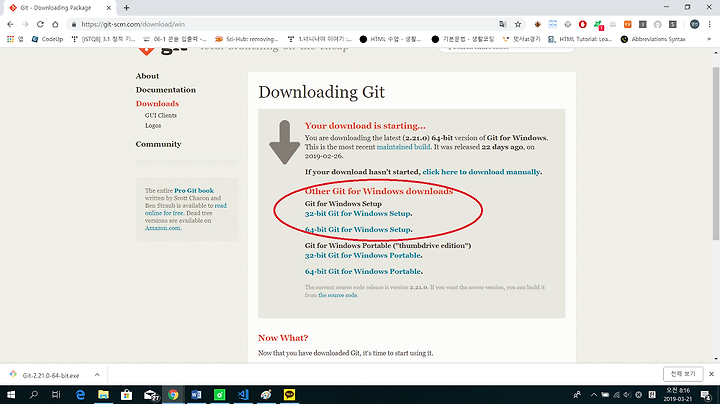
Task: Click the show-all downloads button
Action: click(683, 374)
